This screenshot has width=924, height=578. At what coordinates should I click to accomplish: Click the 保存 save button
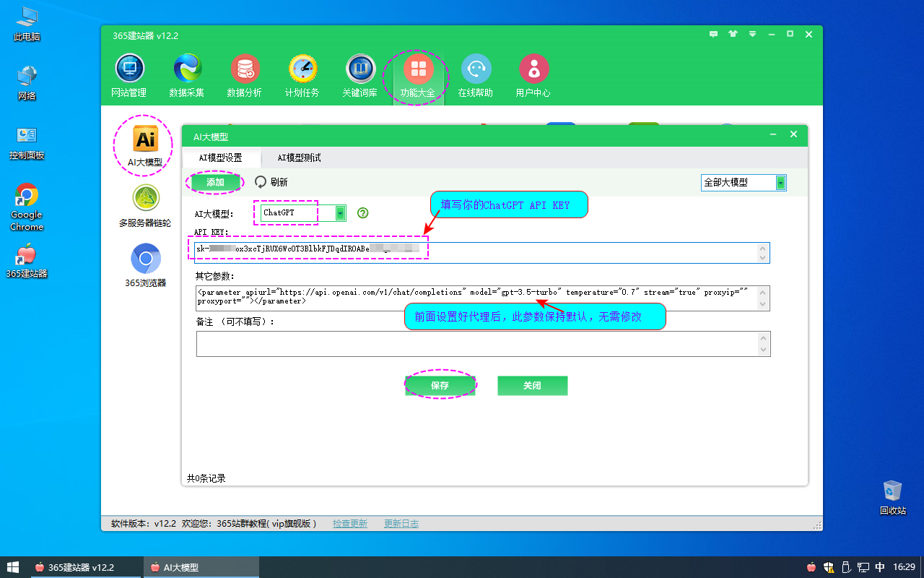click(x=440, y=386)
